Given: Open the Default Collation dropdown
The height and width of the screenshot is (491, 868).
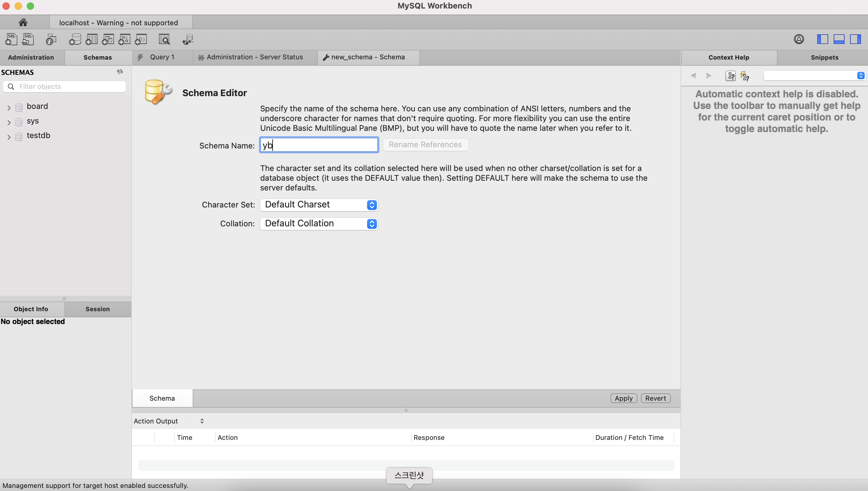Looking at the screenshot, I should tap(319, 224).
